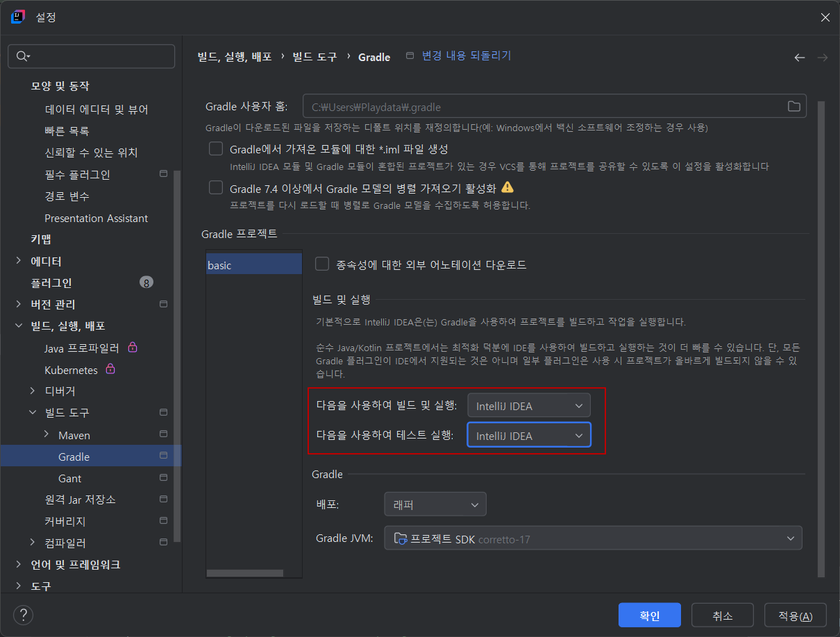This screenshot has width=840, height=637.
Task: Click the project-level icon beside Maven
Action: pyautogui.click(x=164, y=434)
